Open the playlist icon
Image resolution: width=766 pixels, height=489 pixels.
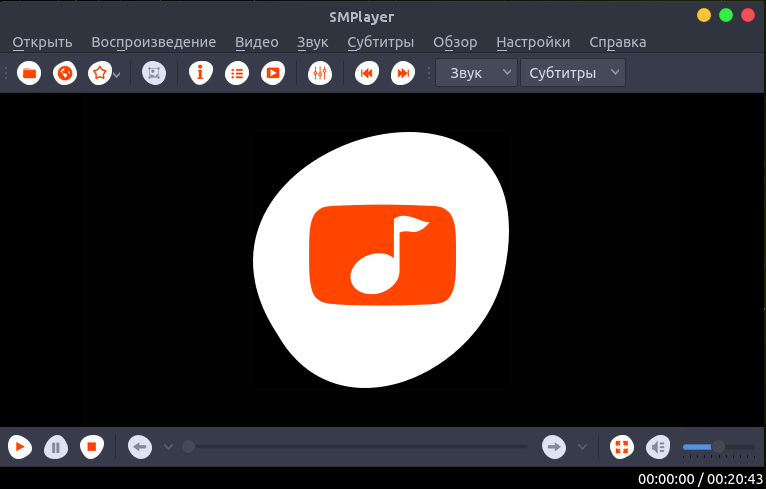(x=237, y=73)
